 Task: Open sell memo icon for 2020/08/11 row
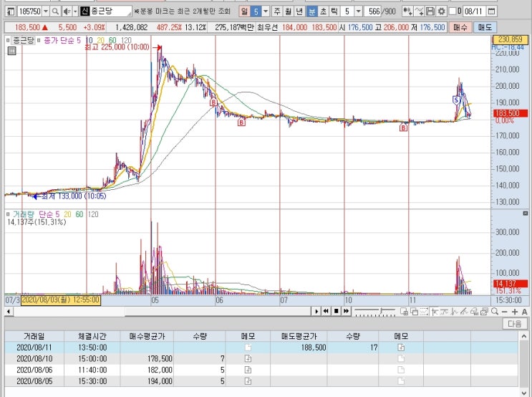coord(401,348)
